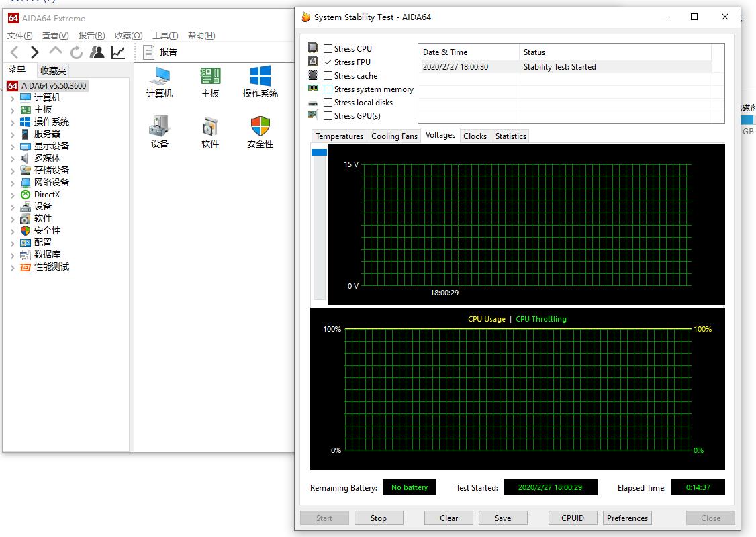Click the Preferences button
The image size is (756, 537).
tap(627, 518)
